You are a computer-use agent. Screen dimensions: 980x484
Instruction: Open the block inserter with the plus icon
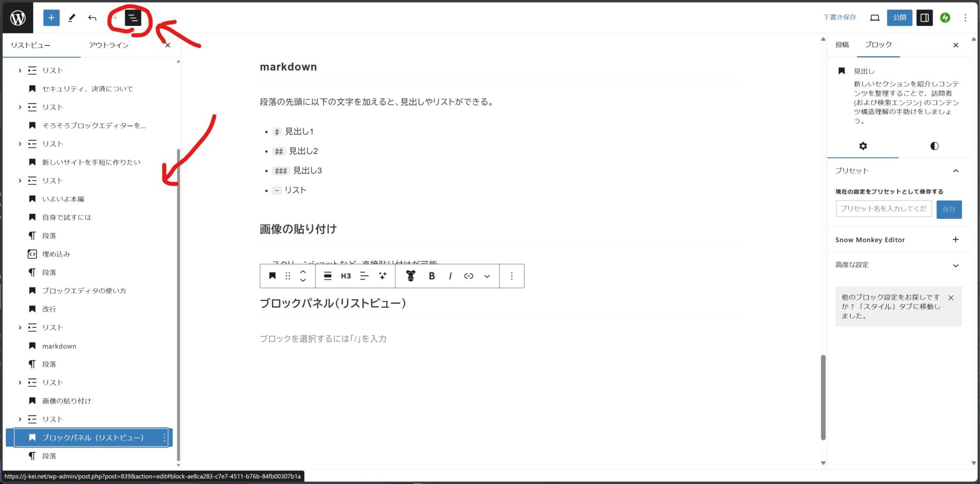[x=51, y=17]
